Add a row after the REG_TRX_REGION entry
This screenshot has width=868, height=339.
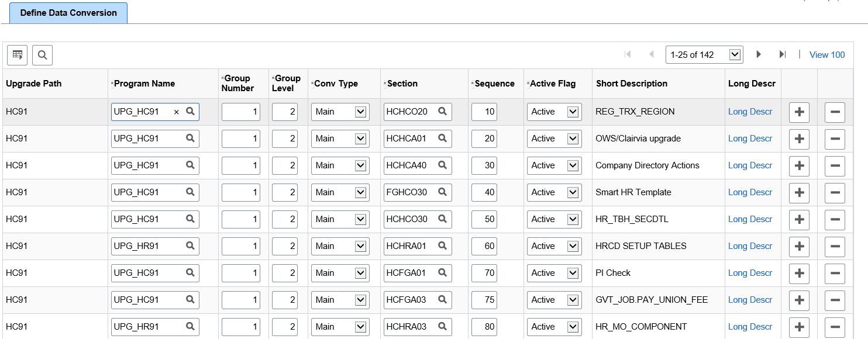point(799,112)
